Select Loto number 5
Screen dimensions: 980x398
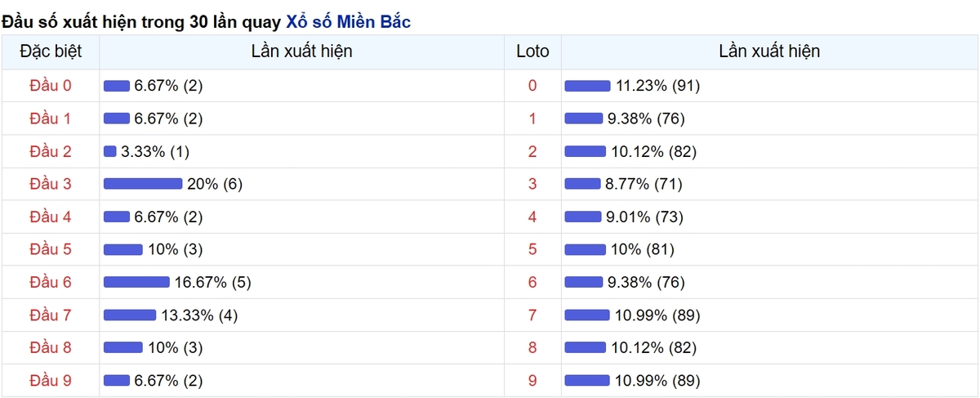click(533, 249)
